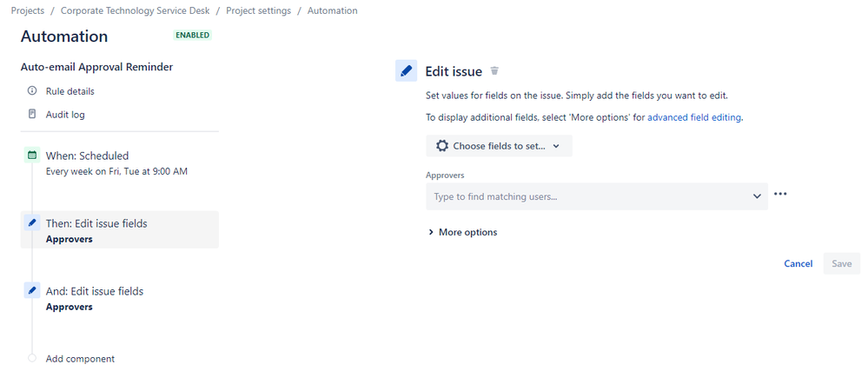Click the large Edit issue pencil icon
This screenshot has height=371, width=868.
[406, 71]
